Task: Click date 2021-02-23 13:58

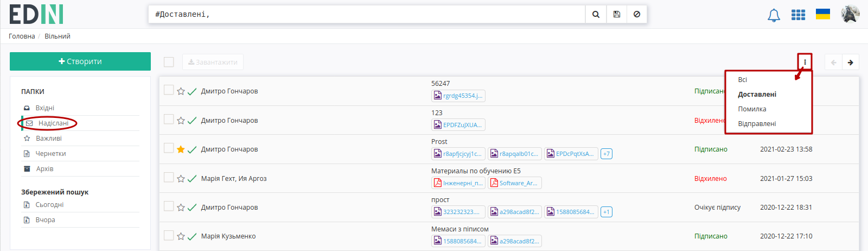Action: tap(786, 149)
